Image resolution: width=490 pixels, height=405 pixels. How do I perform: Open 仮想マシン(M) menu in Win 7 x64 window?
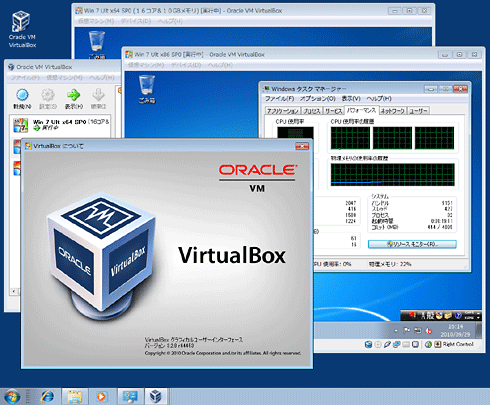click(96, 21)
